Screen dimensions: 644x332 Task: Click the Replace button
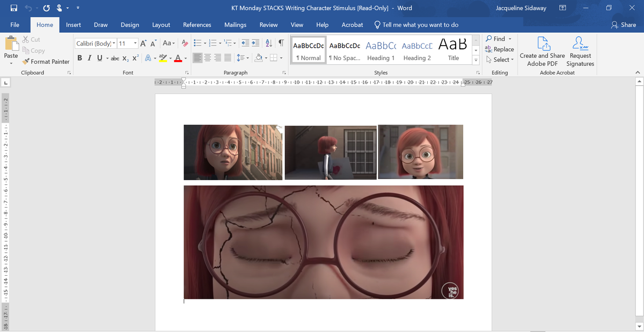pyautogui.click(x=499, y=49)
